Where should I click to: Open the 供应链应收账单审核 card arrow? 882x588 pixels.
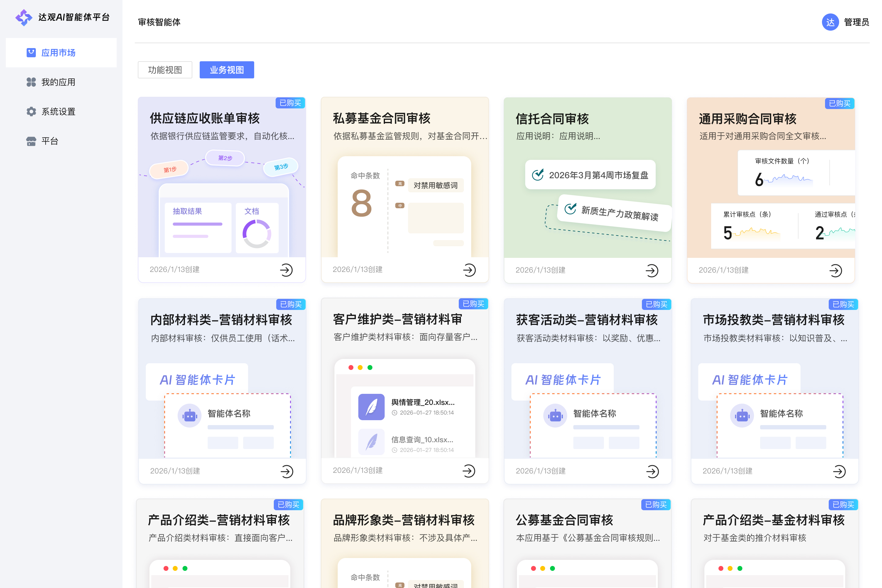click(x=286, y=269)
